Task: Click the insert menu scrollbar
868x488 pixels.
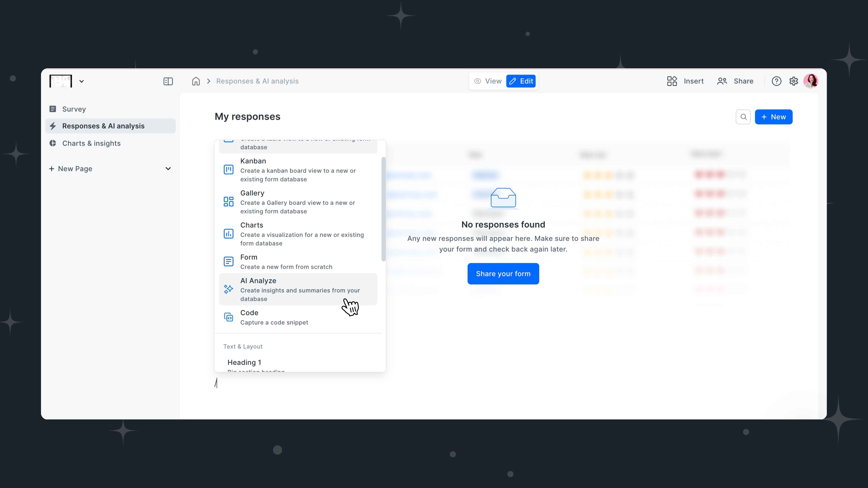Action: point(383,209)
